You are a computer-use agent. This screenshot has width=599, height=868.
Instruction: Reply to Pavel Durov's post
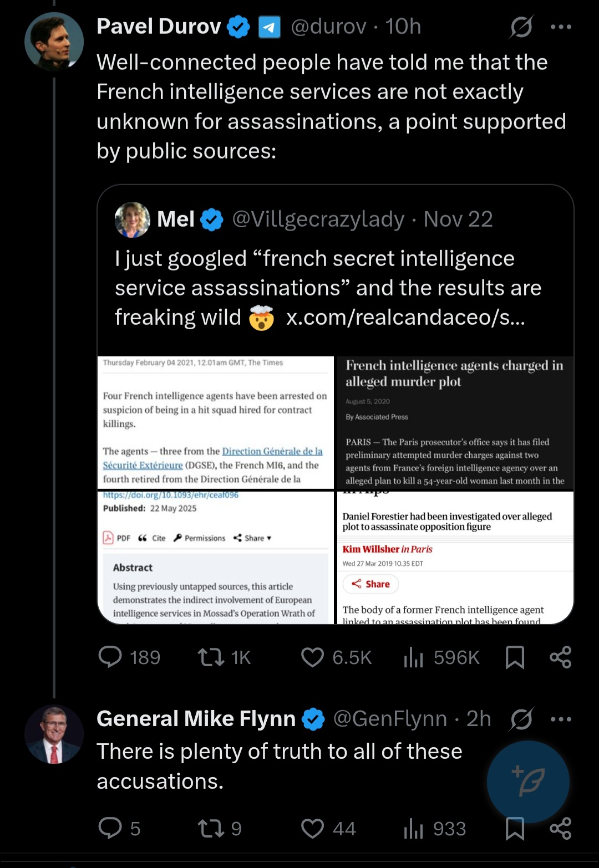tap(110, 657)
